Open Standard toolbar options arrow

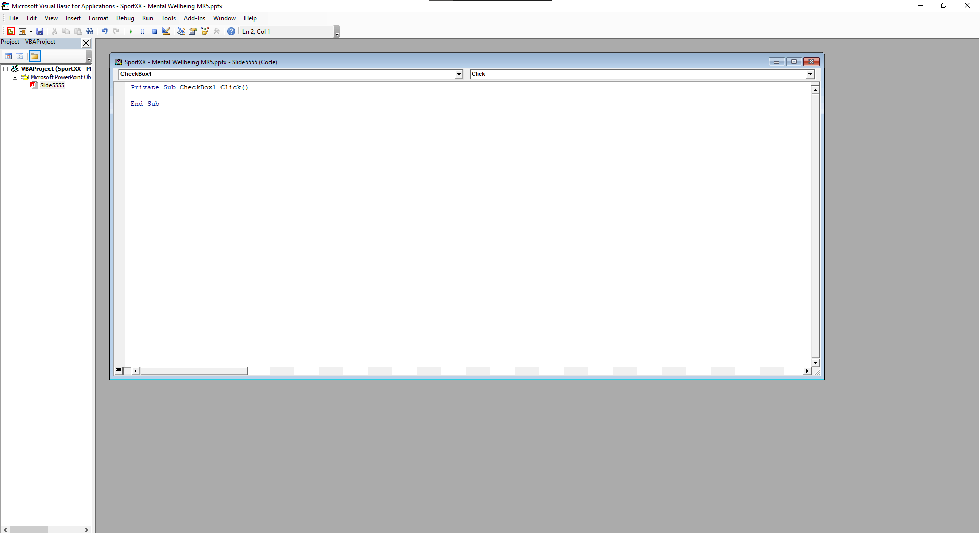(337, 32)
